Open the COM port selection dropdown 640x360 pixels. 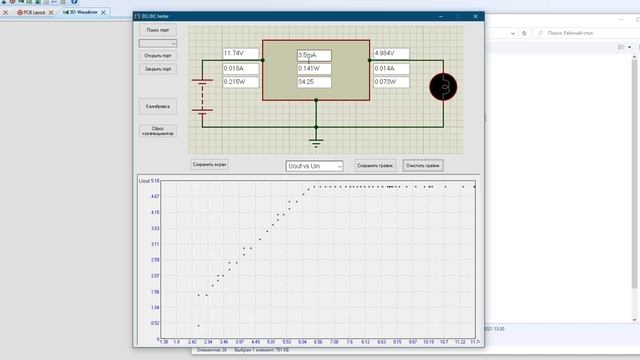(158, 43)
